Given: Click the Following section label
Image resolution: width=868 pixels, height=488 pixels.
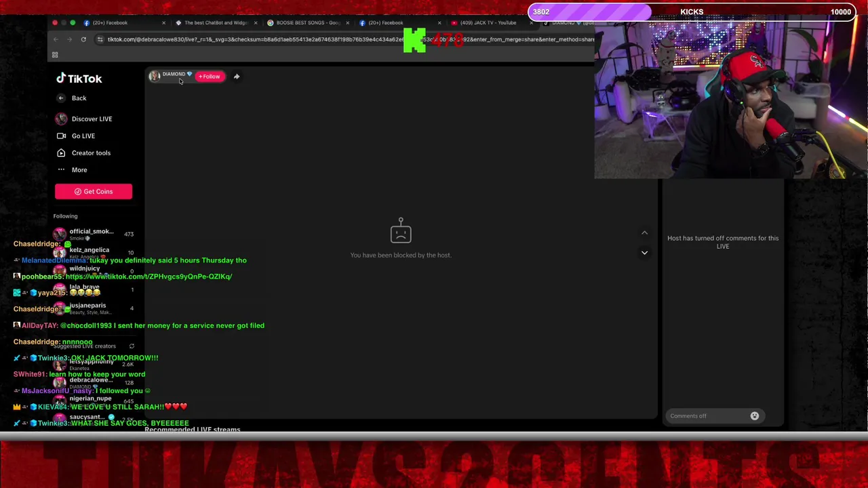Looking at the screenshot, I should tap(65, 216).
